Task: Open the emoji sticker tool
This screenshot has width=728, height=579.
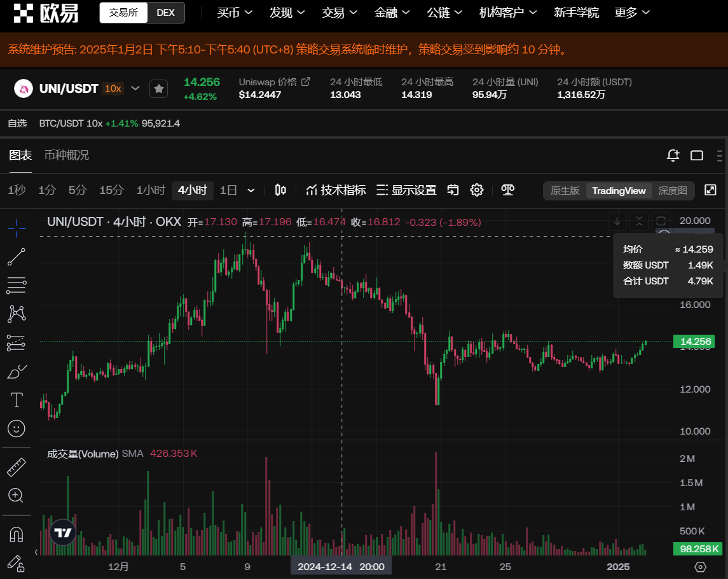Action: [x=17, y=429]
